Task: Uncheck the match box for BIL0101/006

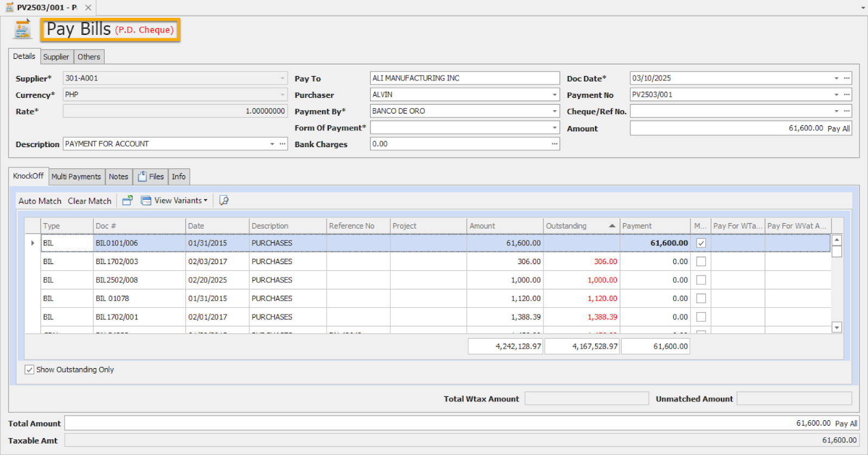Action: pos(701,243)
